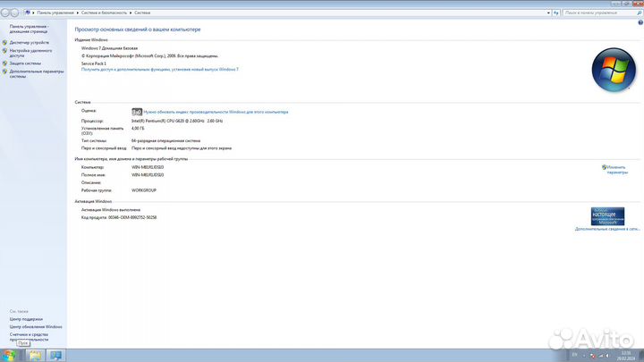
Task: Click the computer icon in the address bar
Action: click(x=28, y=13)
